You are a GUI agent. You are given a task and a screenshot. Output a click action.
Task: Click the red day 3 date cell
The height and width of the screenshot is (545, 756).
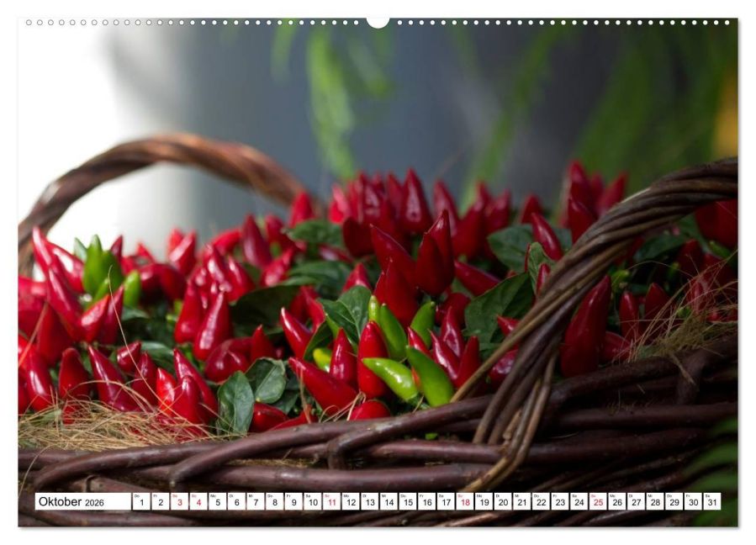click(x=179, y=501)
